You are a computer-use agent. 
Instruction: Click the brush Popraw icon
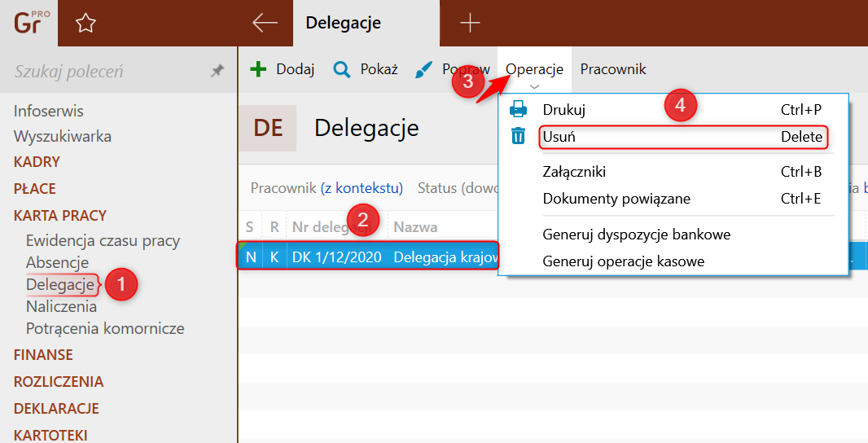tap(423, 70)
